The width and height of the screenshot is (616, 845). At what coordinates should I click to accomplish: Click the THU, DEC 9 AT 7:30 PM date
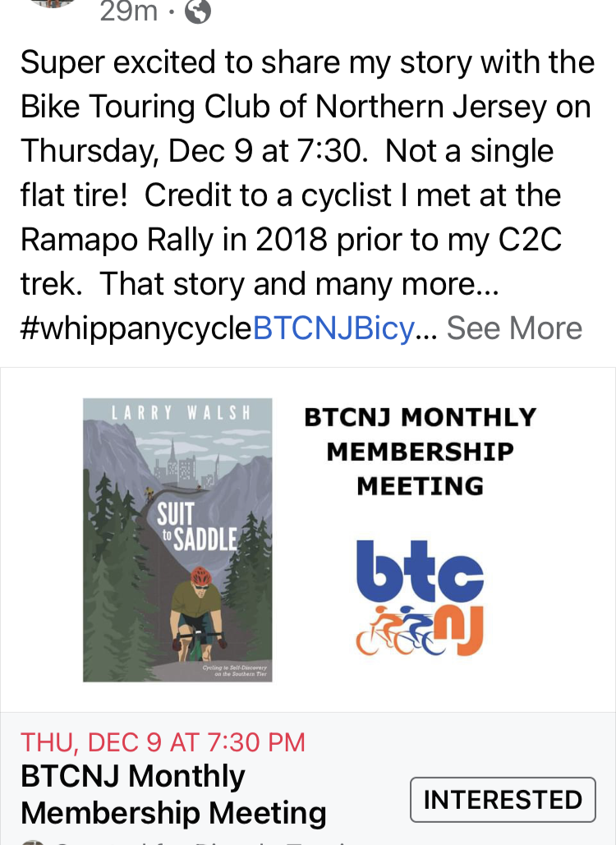(163, 742)
